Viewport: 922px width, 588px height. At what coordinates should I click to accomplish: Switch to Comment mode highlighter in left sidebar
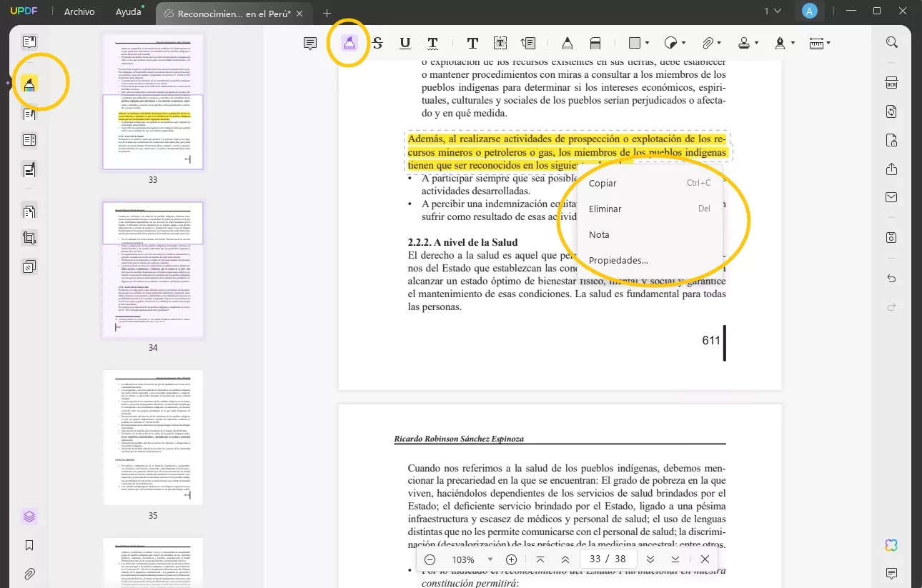pos(29,85)
